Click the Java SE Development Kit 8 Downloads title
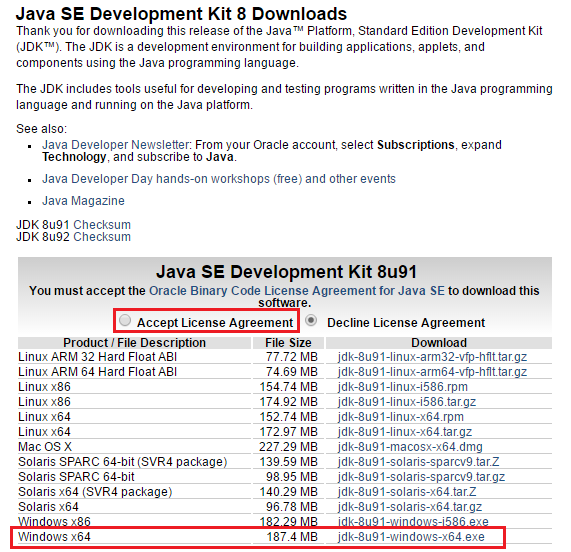 [181, 14]
